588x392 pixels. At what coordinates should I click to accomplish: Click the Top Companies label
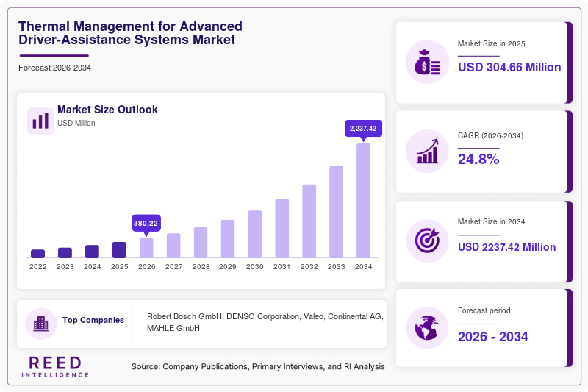pyautogui.click(x=93, y=320)
